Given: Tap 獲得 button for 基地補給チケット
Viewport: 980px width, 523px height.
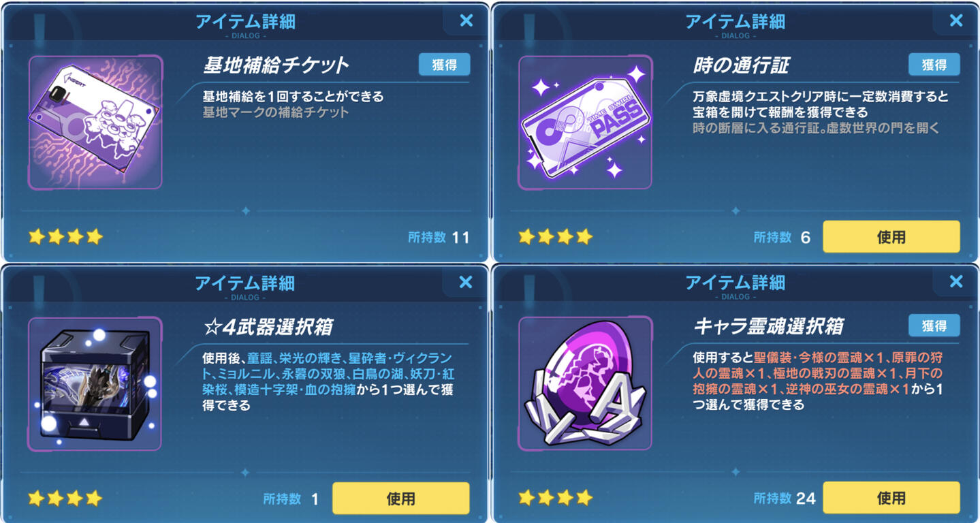Looking at the screenshot, I should (444, 65).
